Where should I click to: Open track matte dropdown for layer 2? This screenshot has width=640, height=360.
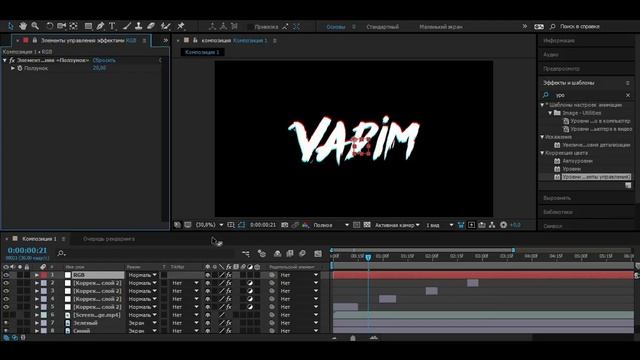pyautogui.click(x=185, y=283)
